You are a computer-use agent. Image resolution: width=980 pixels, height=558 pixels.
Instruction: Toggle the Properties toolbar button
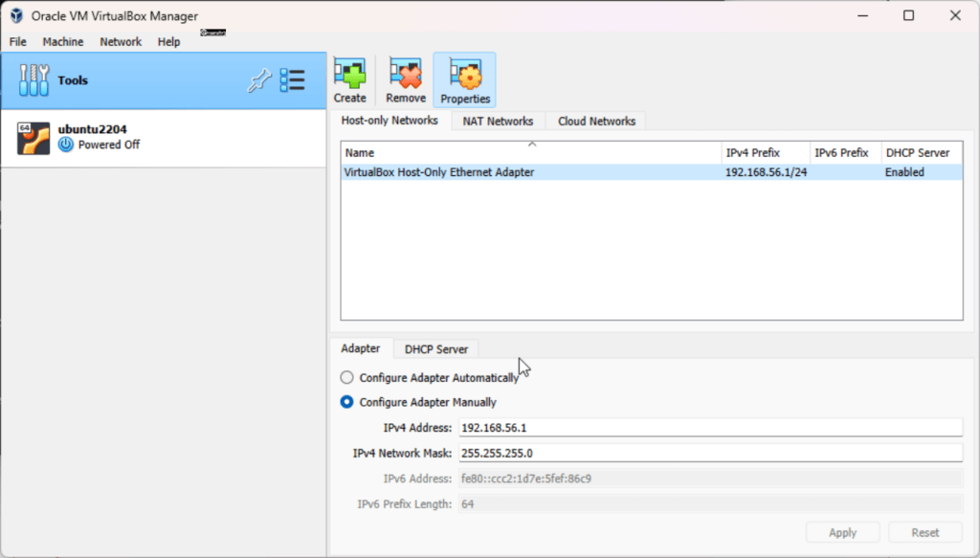[465, 80]
